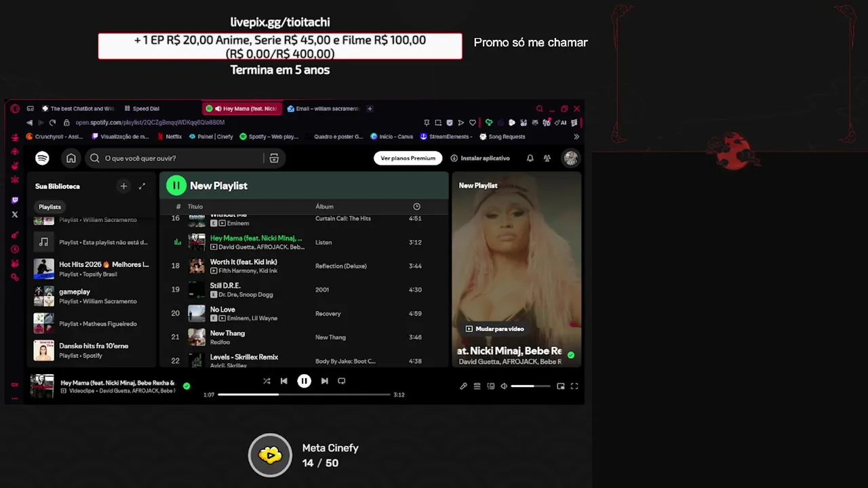Screen dimensions: 868x488
Task: Open the Matheus Figueiredo playlist
Action: click(91, 323)
